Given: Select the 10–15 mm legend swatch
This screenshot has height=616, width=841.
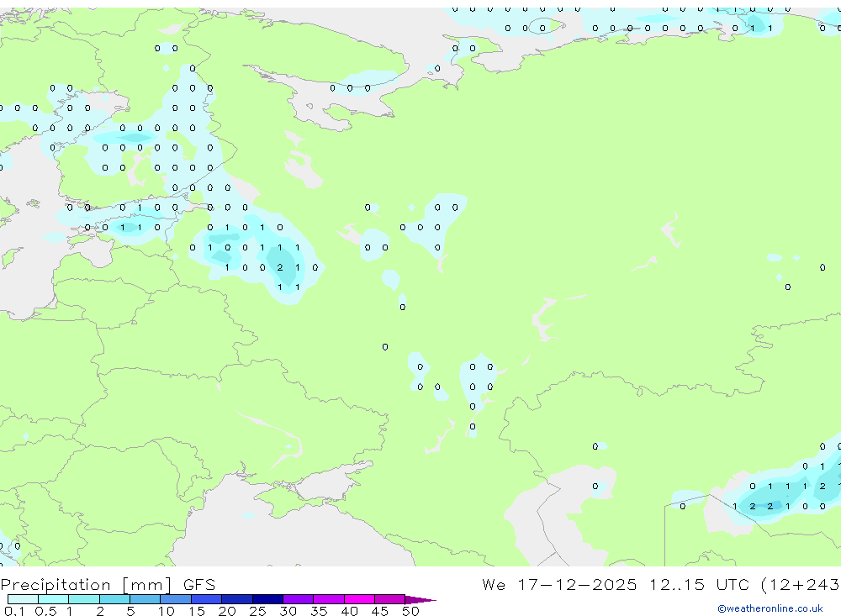Looking at the screenshot, I should pos(176,599).
